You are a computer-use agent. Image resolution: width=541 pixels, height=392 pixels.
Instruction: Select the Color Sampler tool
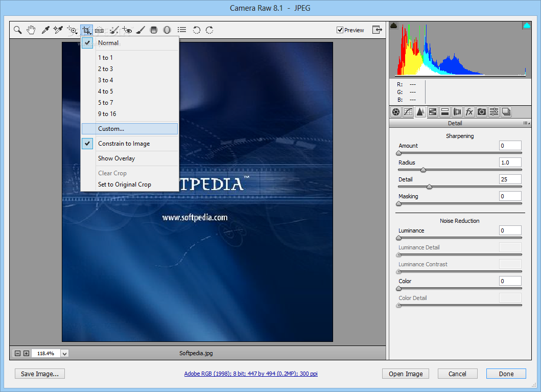[58, 30]
